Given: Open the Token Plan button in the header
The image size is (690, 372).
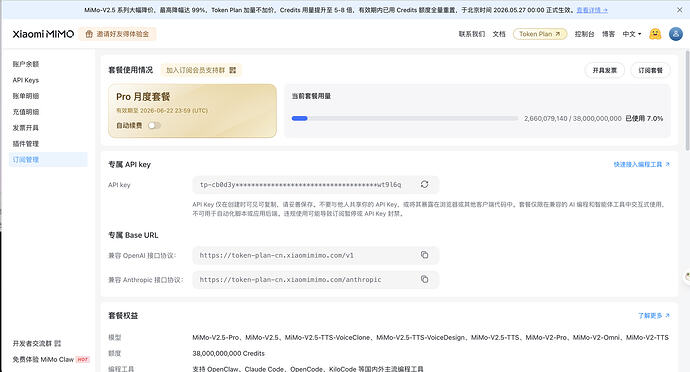Looking at the screenshot, I should [540, 34].
